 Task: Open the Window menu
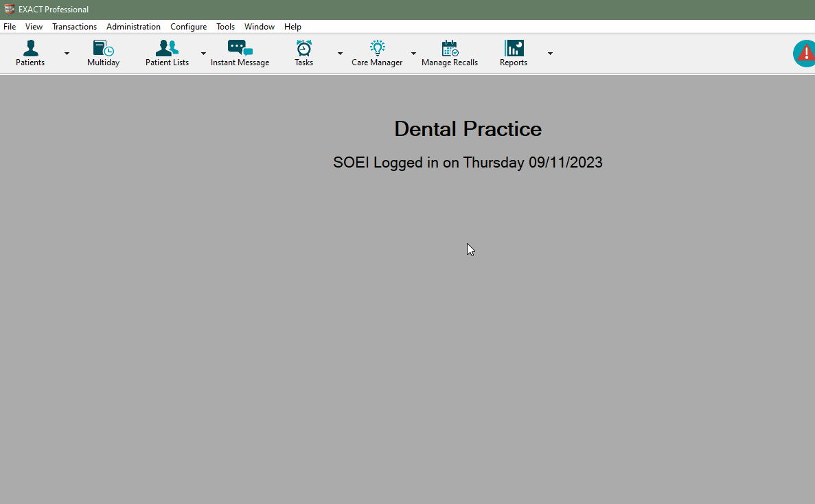pos(260,27)
